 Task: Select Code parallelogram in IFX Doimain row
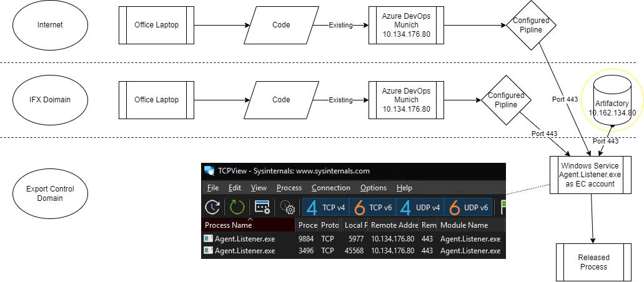point(281,100)
